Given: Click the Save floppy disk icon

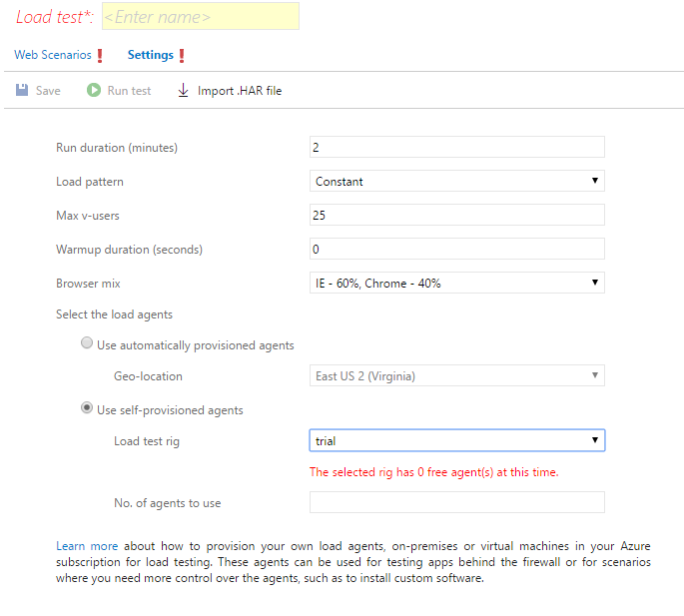Looking at the screenshot, I should click(x=22, y=90).
